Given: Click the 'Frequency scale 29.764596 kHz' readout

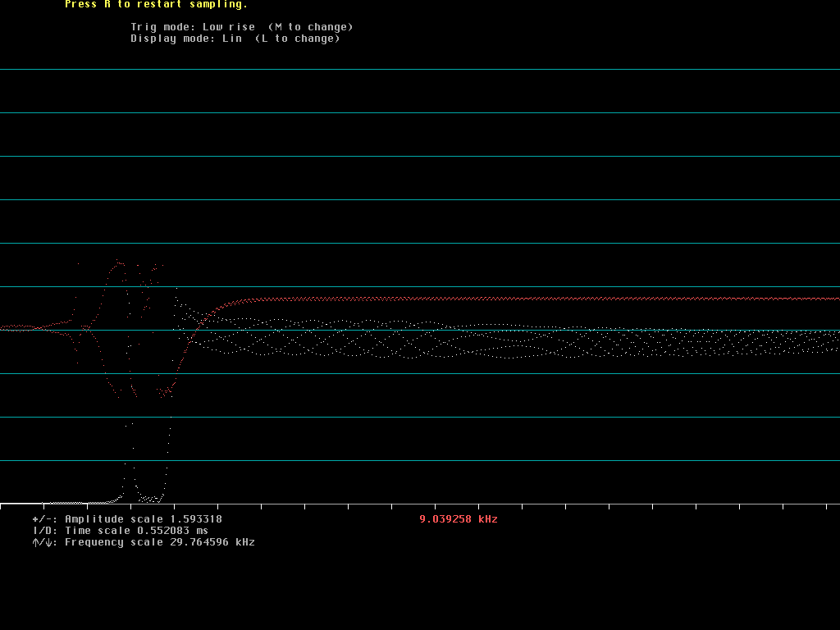Looking at the screenshot, I should coord(160,542).
